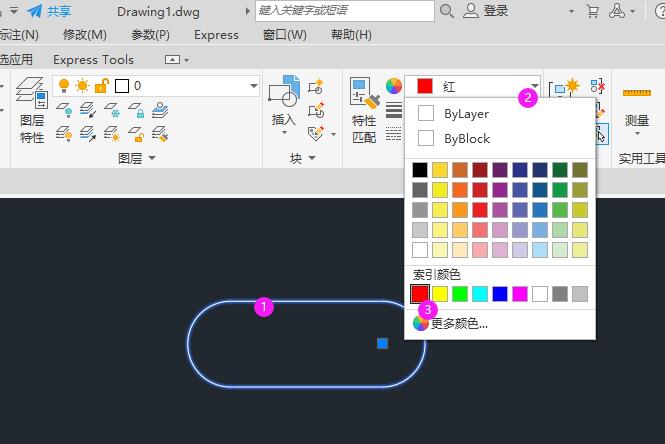This screenshot has height=444, width=665.
Task: Select the pure blue index color swatch
Action: tap(500, 294)
